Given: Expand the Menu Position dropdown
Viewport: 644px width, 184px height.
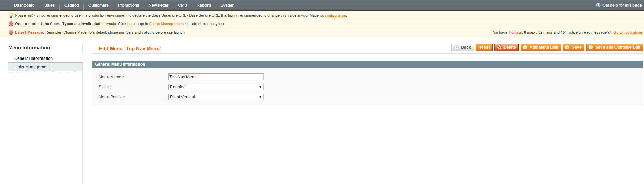Looking at the screenshot, I should pyautogui.click(x=216, y=97).
